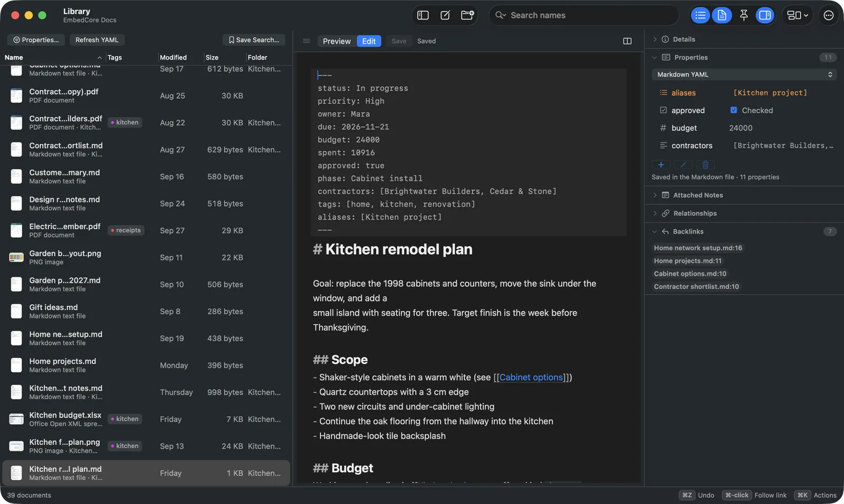Uncheck the approved Checked checkbox
Viewport: 844px width, 504px height.
(x=733, y=110)
